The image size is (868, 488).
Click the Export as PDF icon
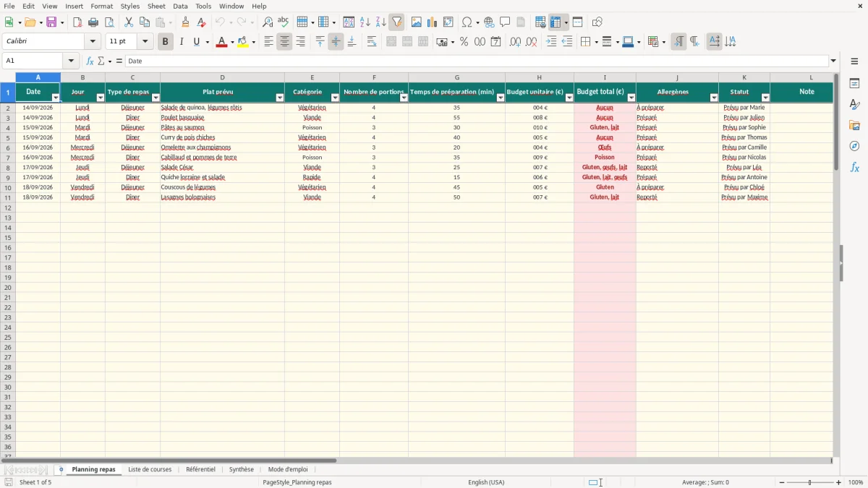(77, 22)
